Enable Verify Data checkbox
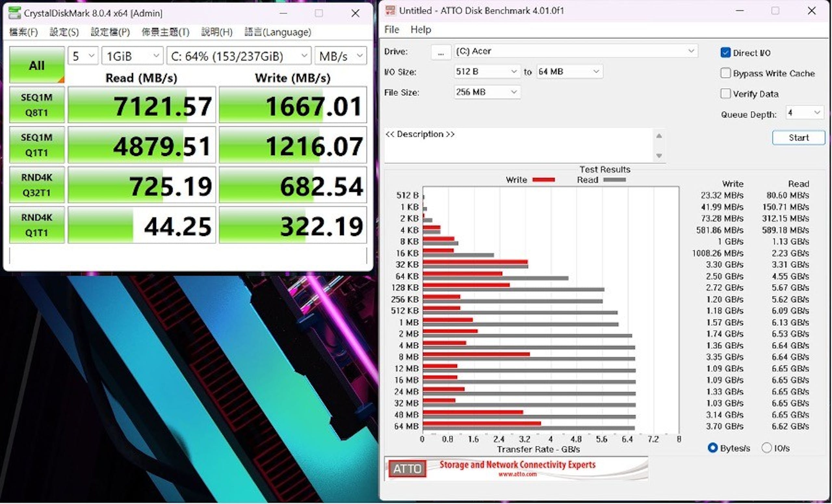Viewport: 832px width, 504px height. pos(725,94)
